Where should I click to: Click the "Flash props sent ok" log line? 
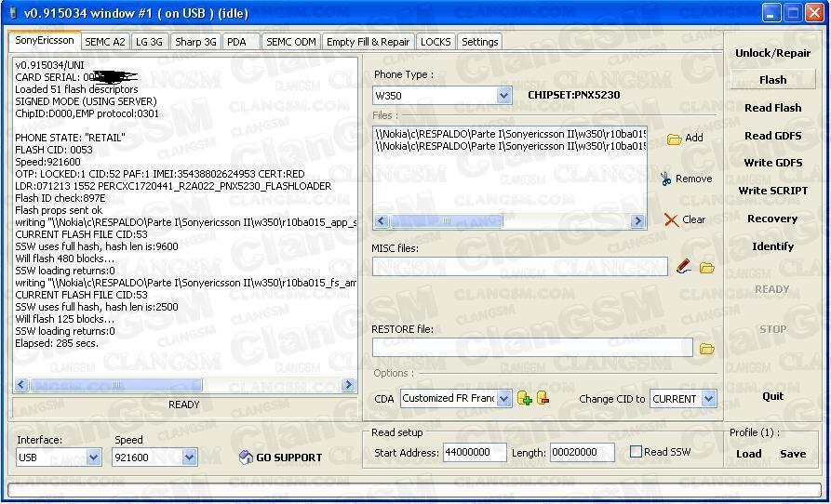[x=59, y=210]
